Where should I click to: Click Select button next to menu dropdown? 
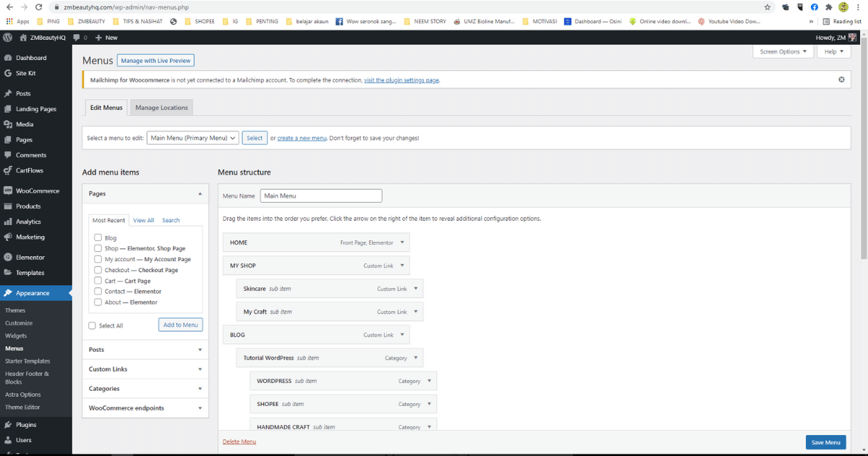255,138
